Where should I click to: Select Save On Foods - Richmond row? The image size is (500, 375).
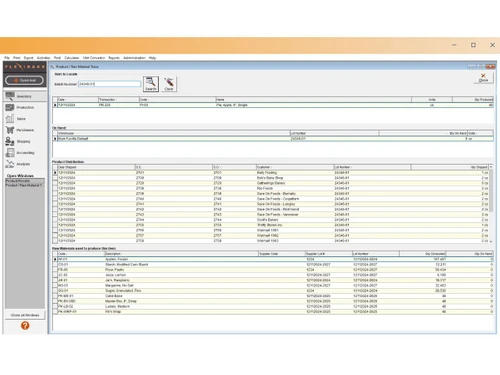coord(271,209)
